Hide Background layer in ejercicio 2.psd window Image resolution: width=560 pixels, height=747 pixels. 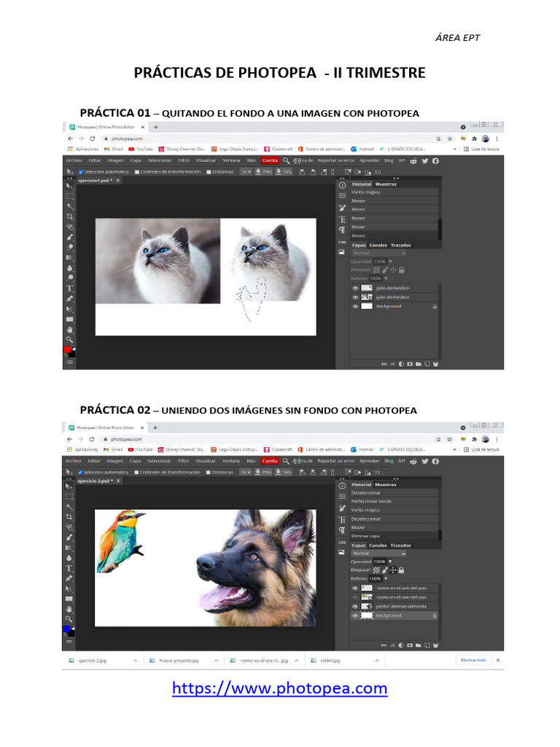coord(355,616)
